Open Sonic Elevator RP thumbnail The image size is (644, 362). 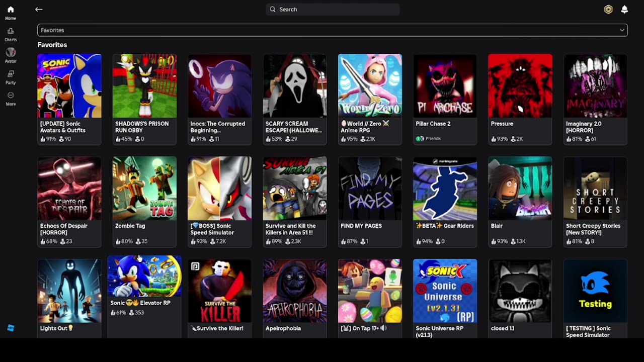point(144,276)
